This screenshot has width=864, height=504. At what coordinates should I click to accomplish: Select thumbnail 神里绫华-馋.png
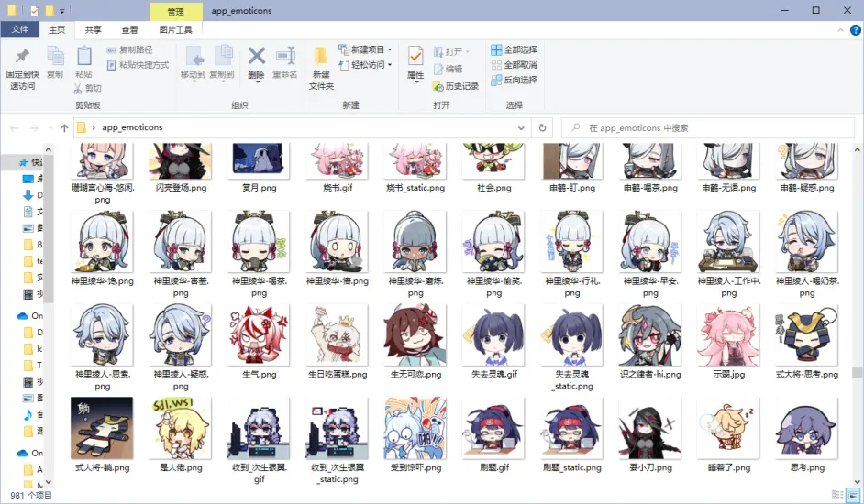click(x=103, y=241)
